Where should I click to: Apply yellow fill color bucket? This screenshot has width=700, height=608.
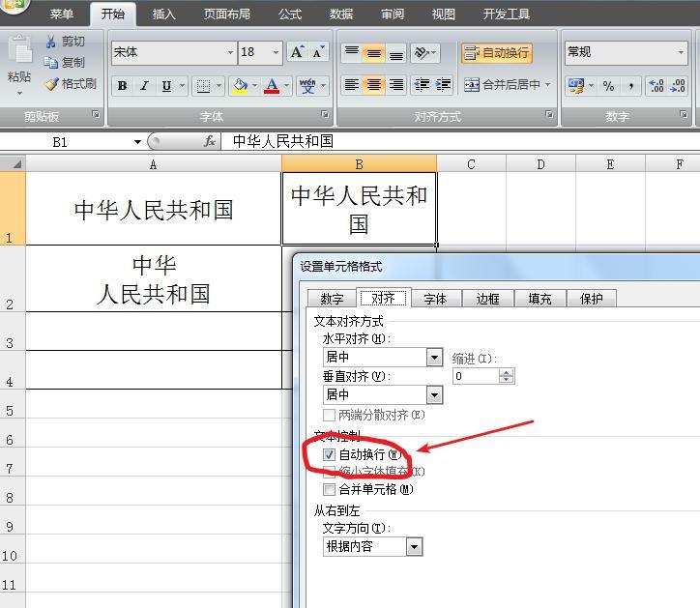click(240, 86)
